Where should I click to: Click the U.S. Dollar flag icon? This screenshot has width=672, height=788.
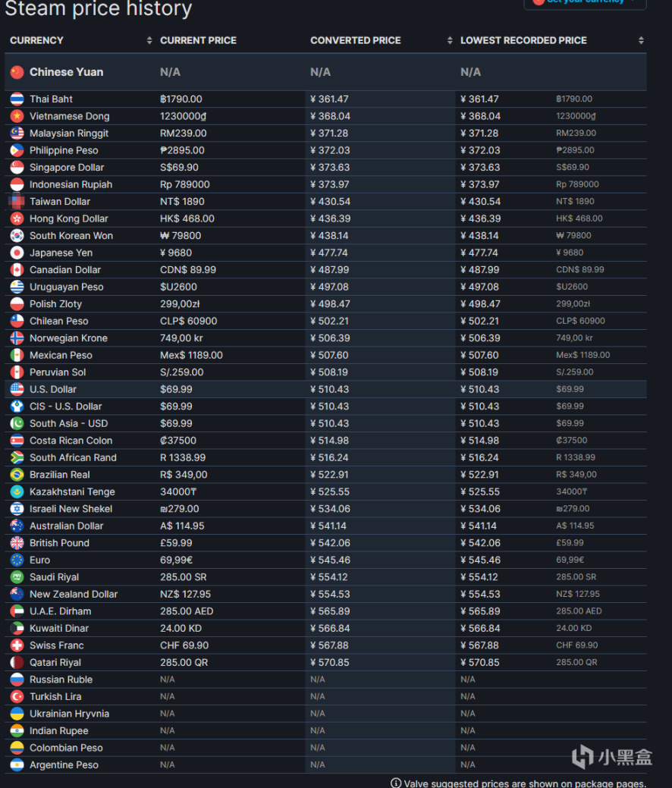point(17,390)
